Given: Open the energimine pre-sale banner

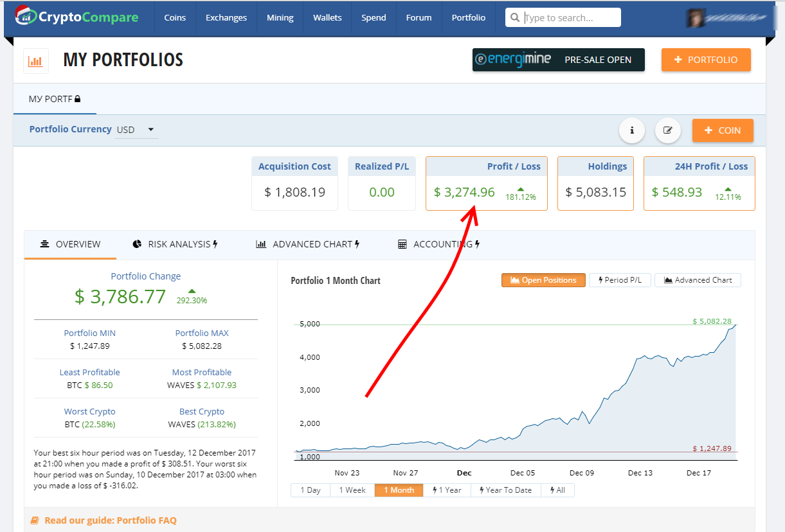Looking at the screenshot, I should coord(558,60).
